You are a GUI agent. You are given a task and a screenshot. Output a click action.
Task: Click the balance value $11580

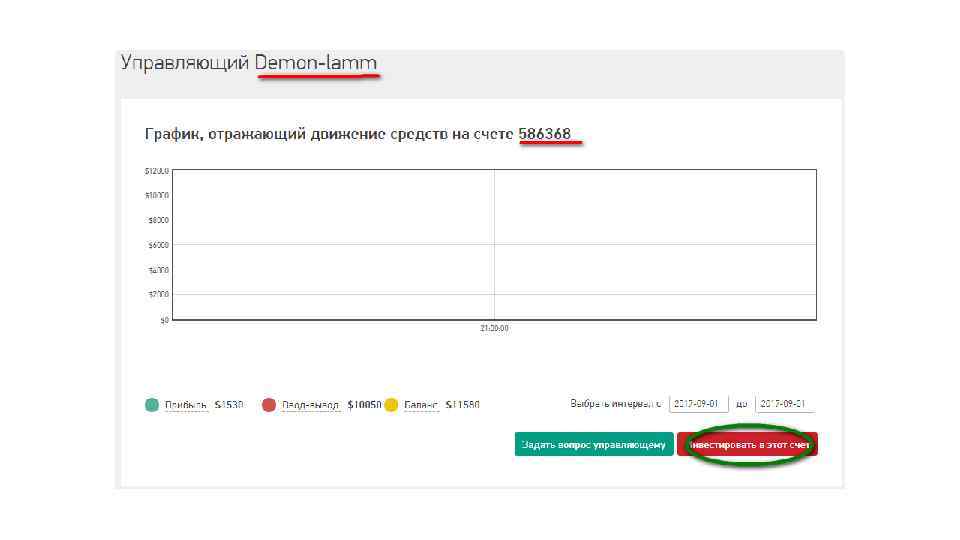(x=462, y=405)
